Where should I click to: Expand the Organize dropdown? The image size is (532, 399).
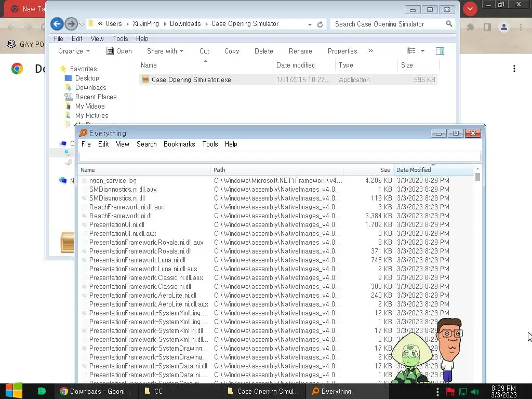point(74,51)
